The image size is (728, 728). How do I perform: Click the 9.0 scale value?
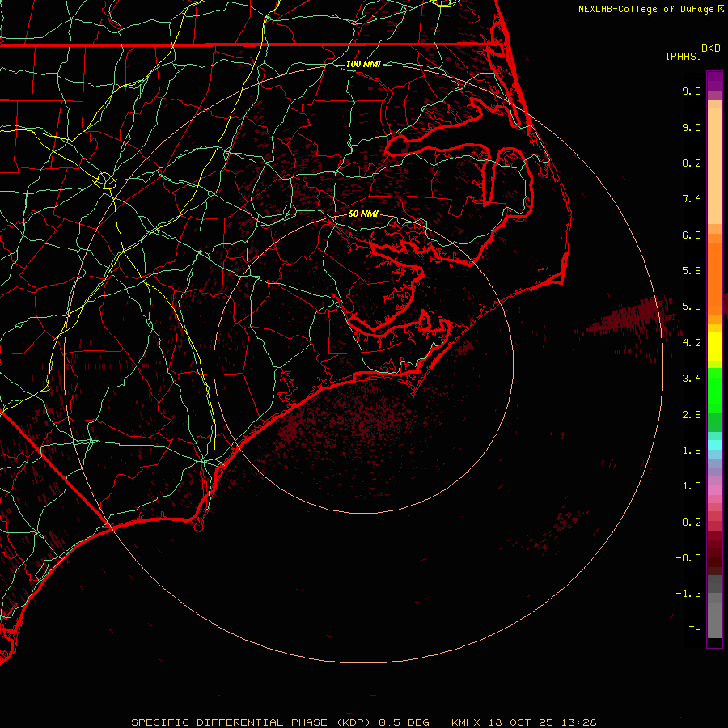(692, 127)
